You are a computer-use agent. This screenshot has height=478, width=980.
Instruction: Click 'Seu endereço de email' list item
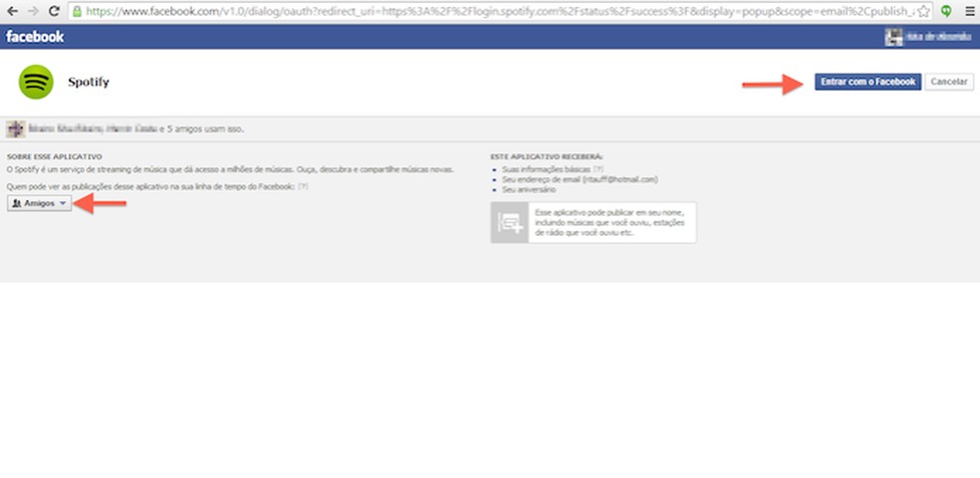tap(580, 179)
